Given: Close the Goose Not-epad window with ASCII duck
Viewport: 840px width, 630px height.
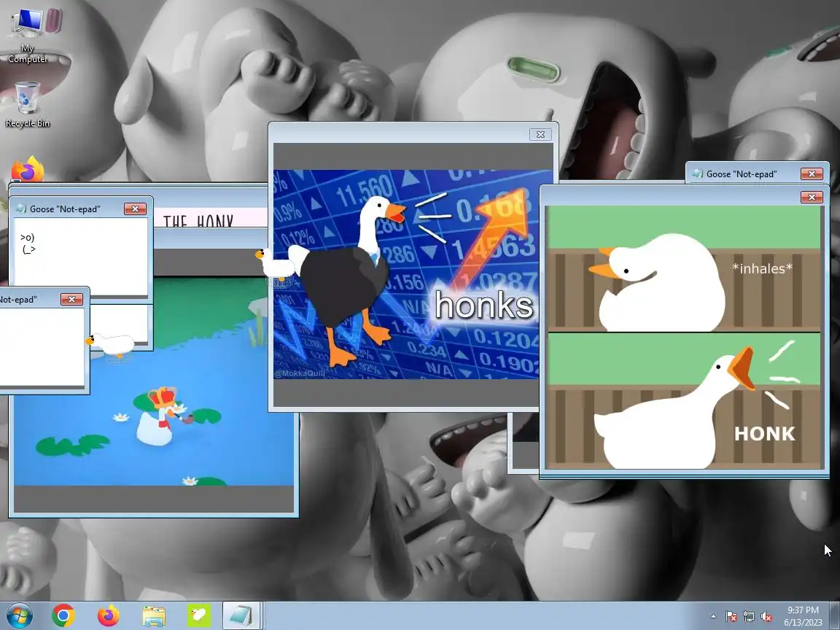Looking at the screenshot, I should (135, 209).
